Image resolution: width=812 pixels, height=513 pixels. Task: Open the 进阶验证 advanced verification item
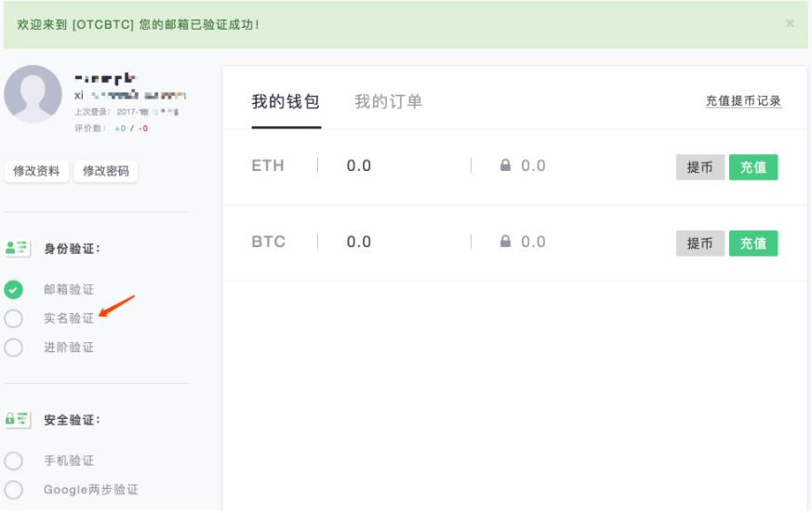69,348
